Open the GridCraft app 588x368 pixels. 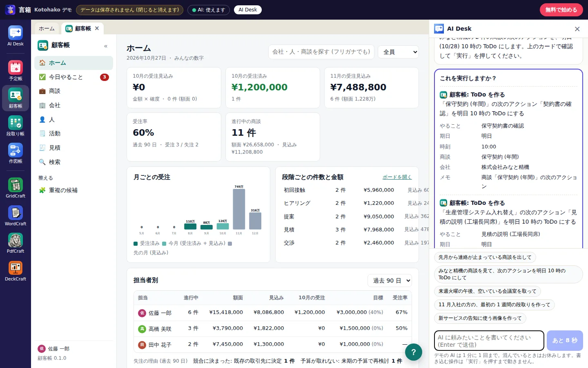pos(16,188)
